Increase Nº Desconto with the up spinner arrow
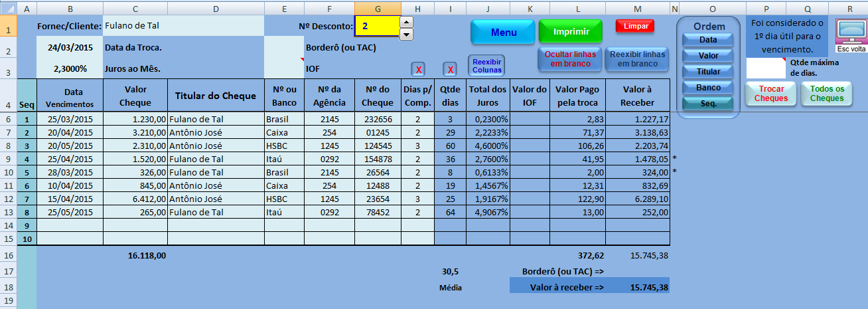 pos(407,21)
